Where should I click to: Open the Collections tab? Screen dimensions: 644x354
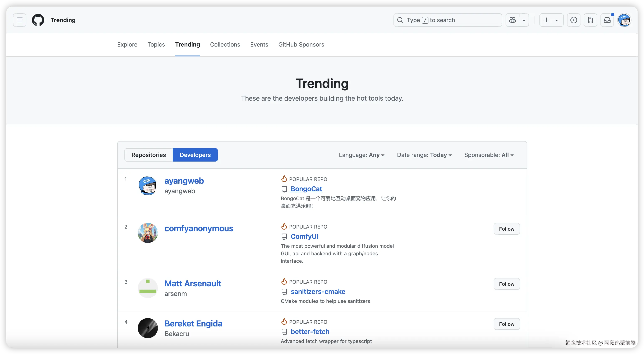point(225,44)
